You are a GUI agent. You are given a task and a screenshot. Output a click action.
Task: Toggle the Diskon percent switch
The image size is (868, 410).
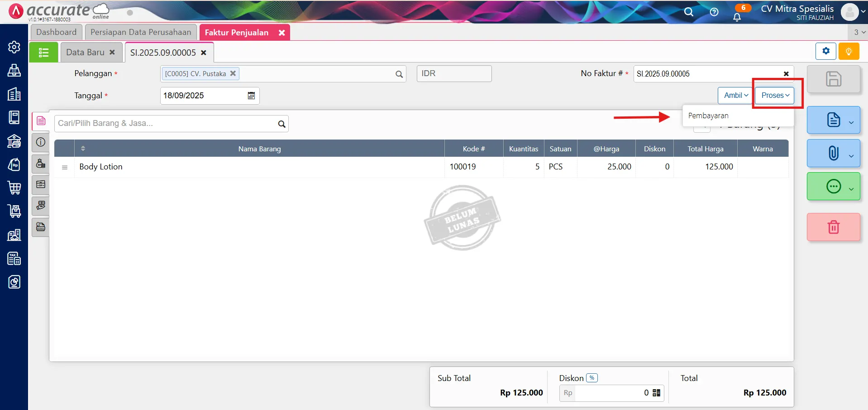pyautogui.click(x=591, y=378)
